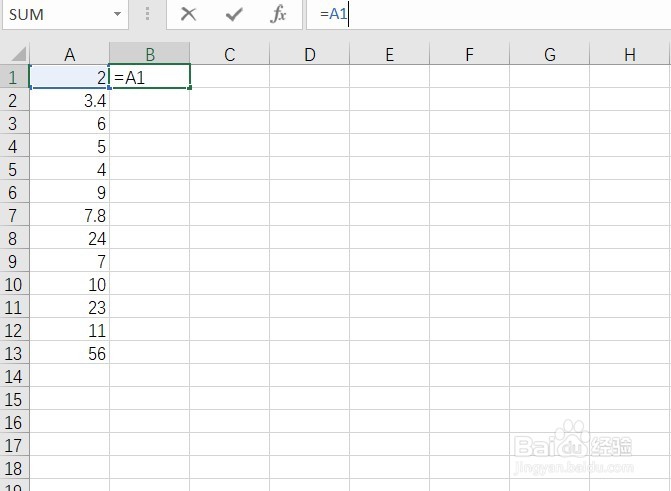Viewport: 671px width, 491px height.
Task: Click the formula bar resize dots handle
Action: click(147, 14)
